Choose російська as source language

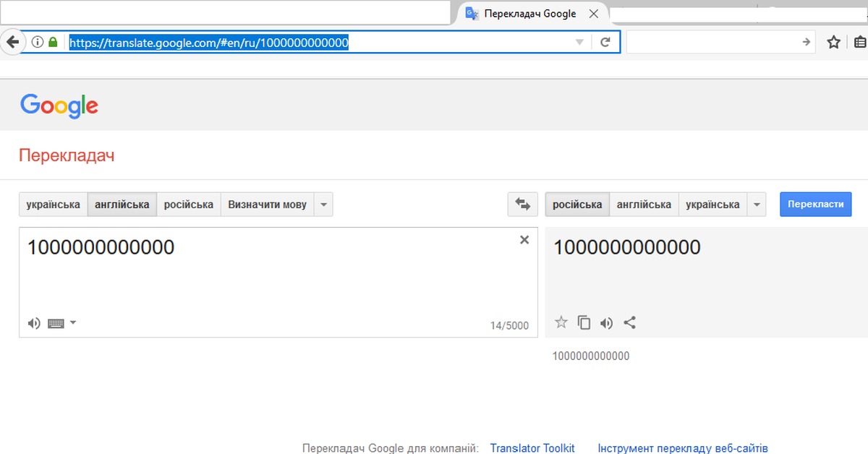(188, 205)
